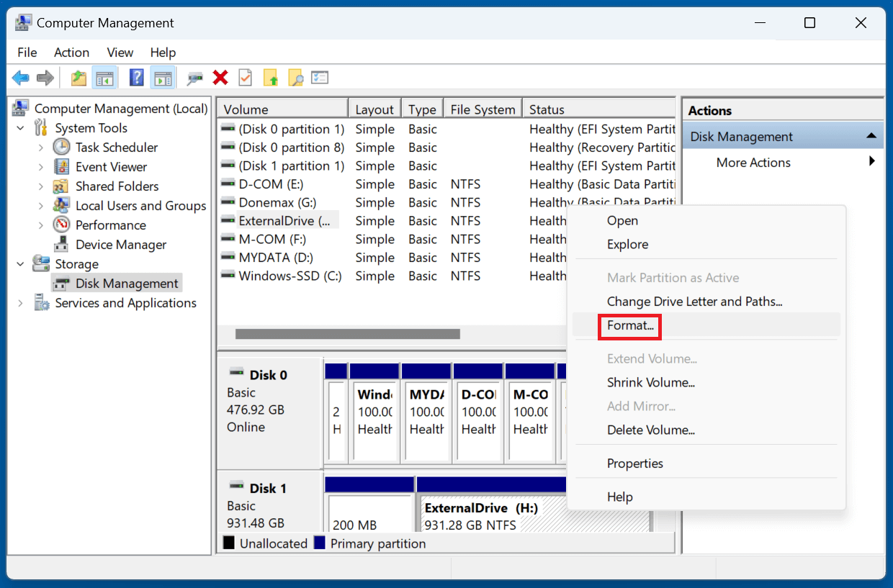Click the Delete volume red X icon
This screenshot has width=893, height=588.
point(220,77)
